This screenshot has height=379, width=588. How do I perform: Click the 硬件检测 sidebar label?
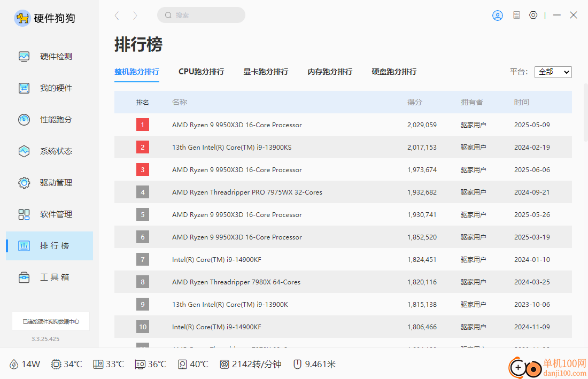click(56, 57)
